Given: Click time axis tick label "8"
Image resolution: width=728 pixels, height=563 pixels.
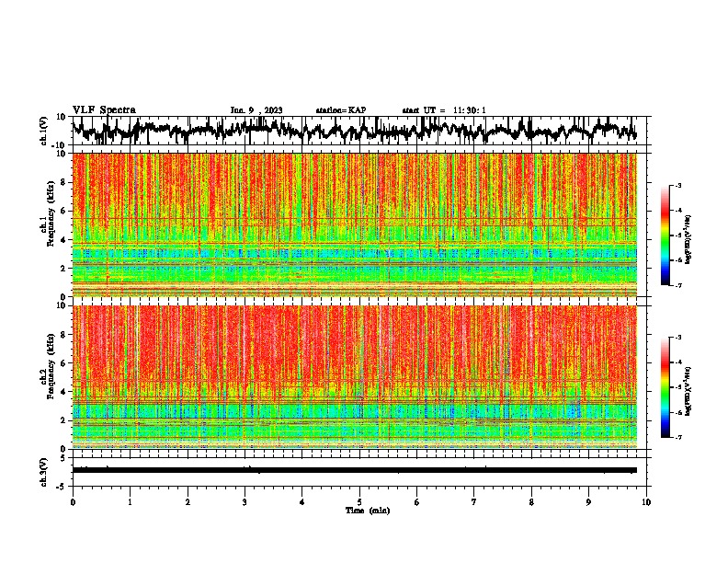Looking at the screenshot, I should coord(531,502).
